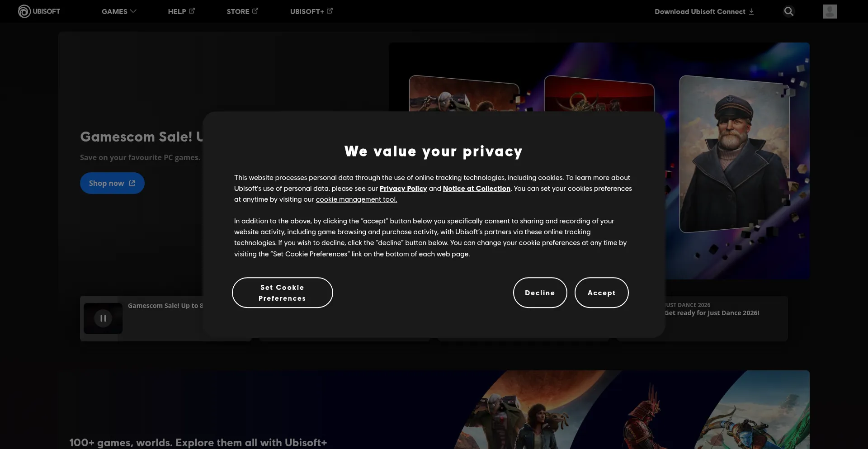Image resolution: width=868 pixels, height=449 pixels.
Task: Open the Privacy Policy link
Action: tap(403, 189)
